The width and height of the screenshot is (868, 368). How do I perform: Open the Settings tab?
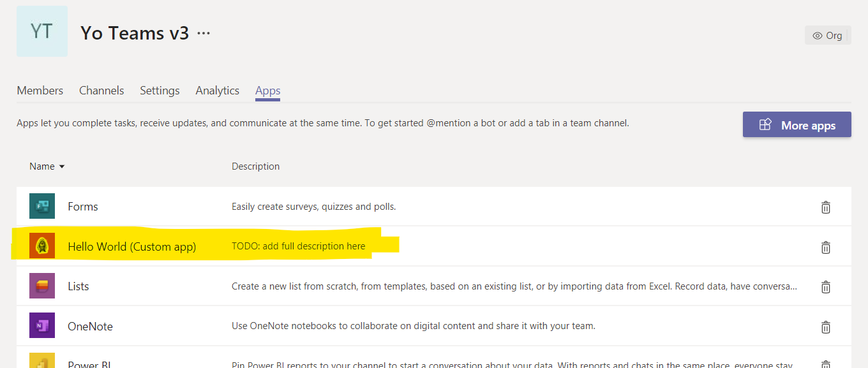160,91
